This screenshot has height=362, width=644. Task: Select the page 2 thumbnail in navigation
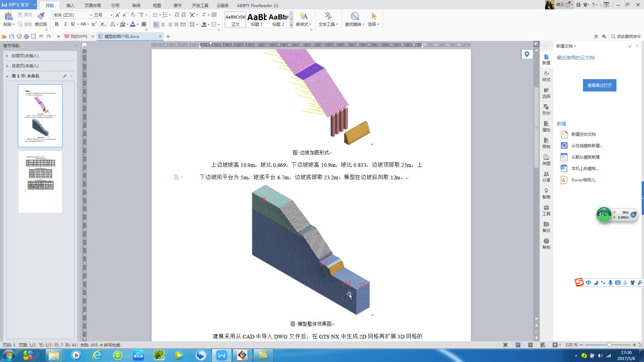tap(40, 182)
